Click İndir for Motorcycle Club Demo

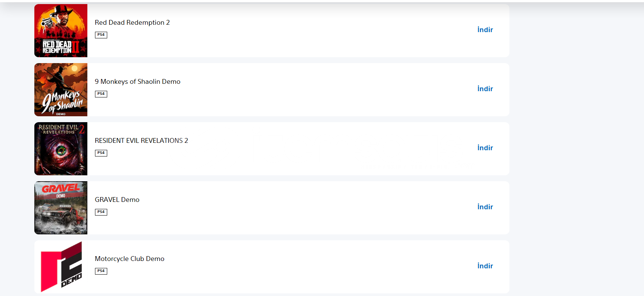tap(485, 266)
